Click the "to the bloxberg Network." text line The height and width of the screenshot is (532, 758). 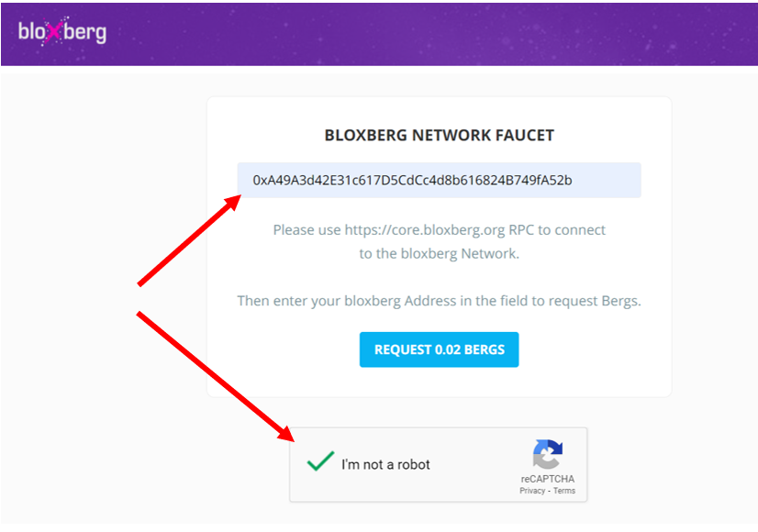coord(439,254)
